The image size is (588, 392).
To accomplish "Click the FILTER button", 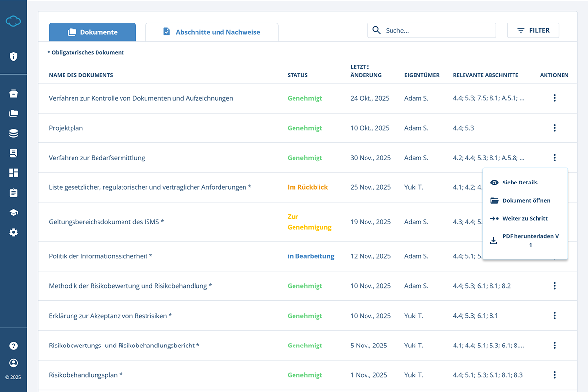I will pyautogui.click(x=533, y=30).
